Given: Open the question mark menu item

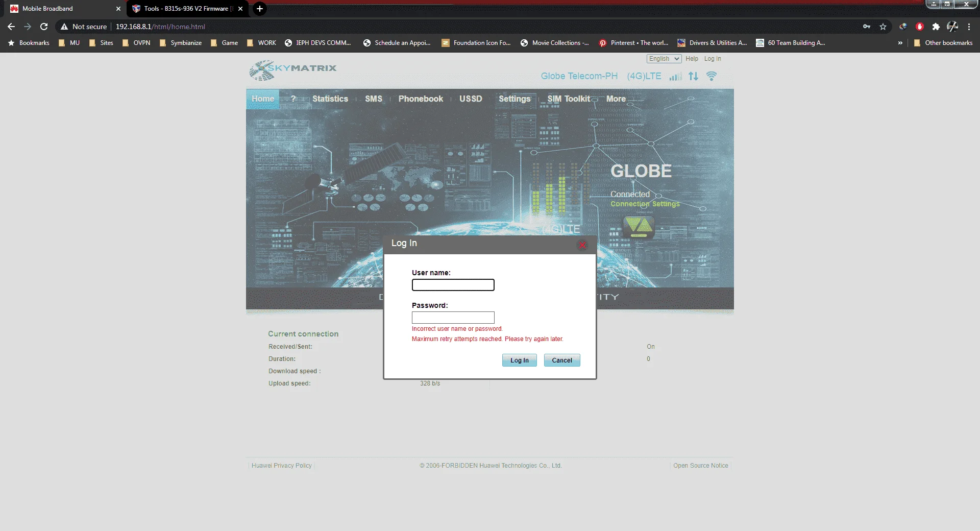Looking at the screenshot, I should (x=293, y=99).
